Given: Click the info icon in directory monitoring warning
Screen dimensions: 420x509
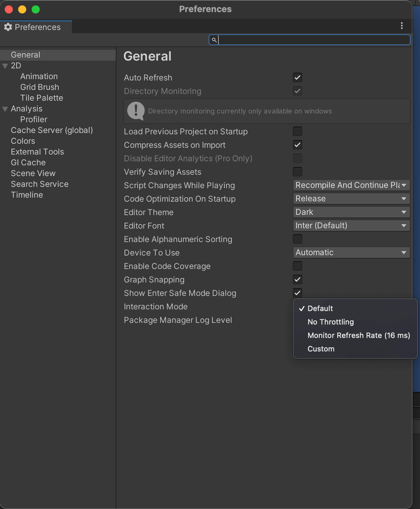Looking at the screenshot, I should tap(135, 111).
